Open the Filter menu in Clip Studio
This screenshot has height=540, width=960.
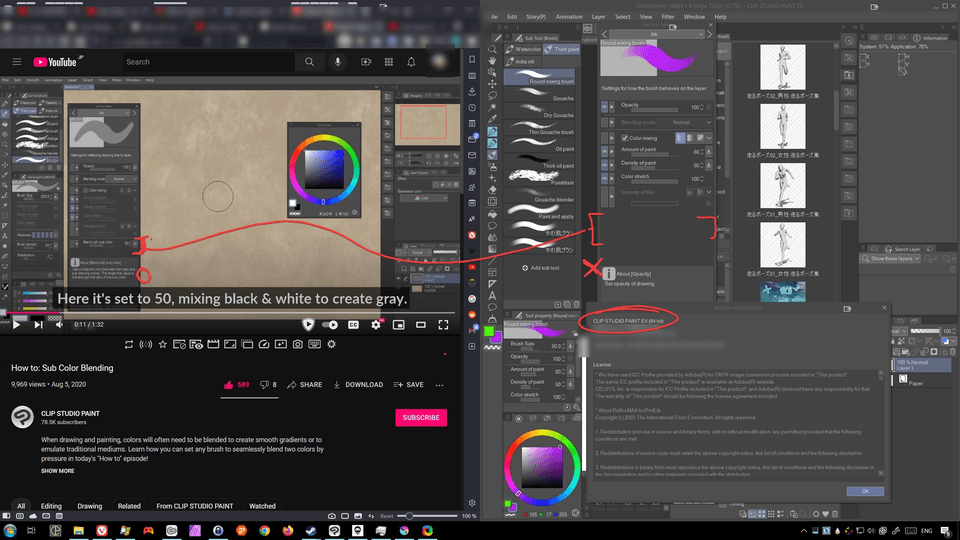point(668,17)
